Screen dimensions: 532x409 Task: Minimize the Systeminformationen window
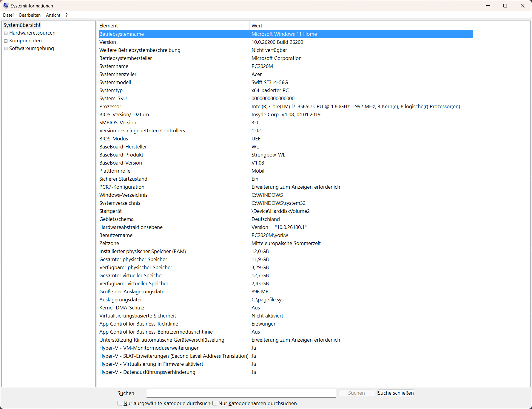pos(488,6)
